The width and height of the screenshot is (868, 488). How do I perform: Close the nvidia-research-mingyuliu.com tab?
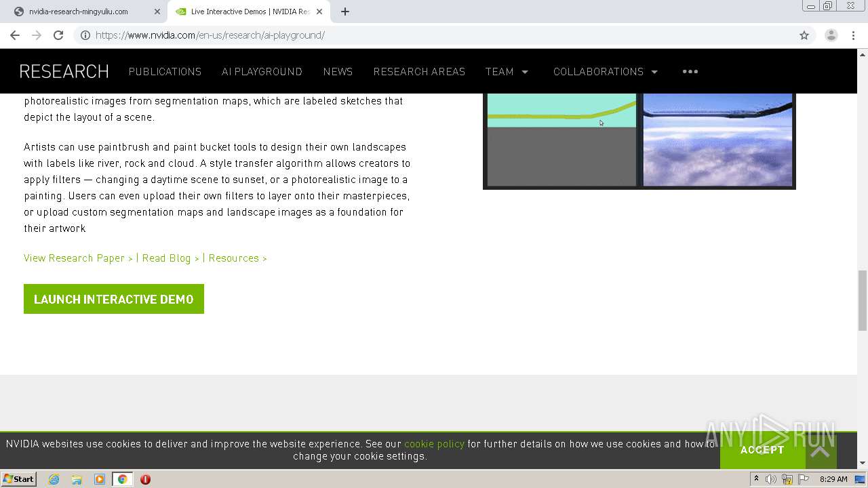[157, 12]
